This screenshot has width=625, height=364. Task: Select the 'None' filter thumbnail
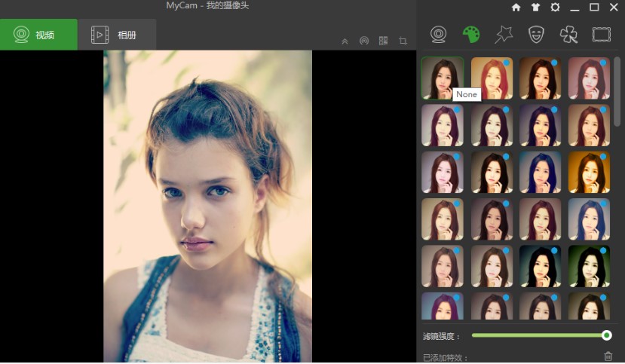(443, 78)
